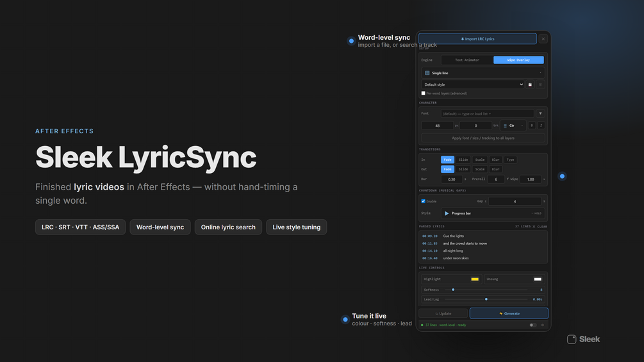Click into the Font name field

[x=487, y=113]
